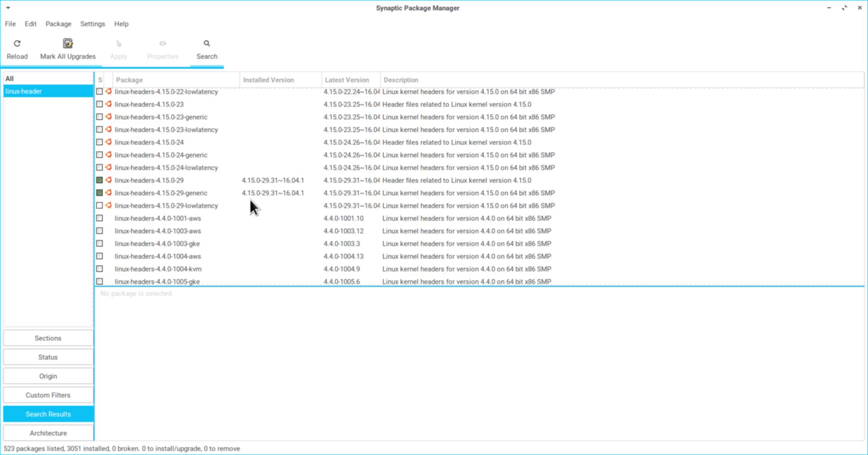This screenshot has width=868, height=455.
Task: Toggle status checkbox for linux-headers-4.15.0-23
Action: (99, 104)
